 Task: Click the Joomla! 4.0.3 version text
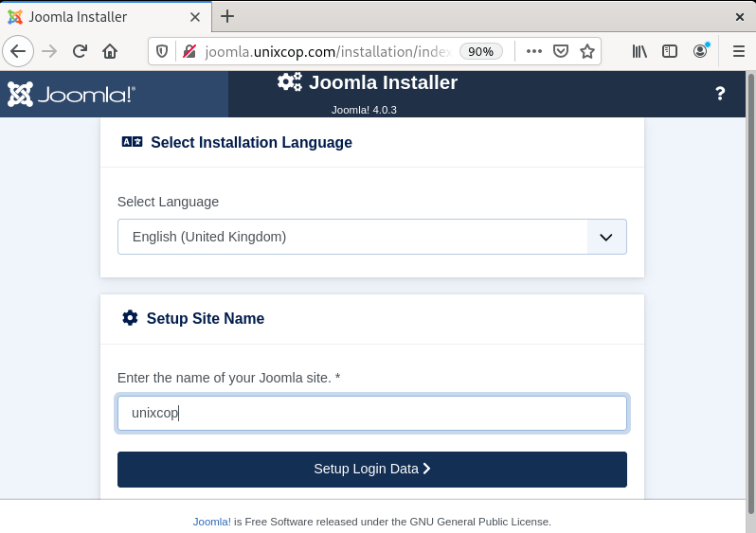click(x=364, y=110)
